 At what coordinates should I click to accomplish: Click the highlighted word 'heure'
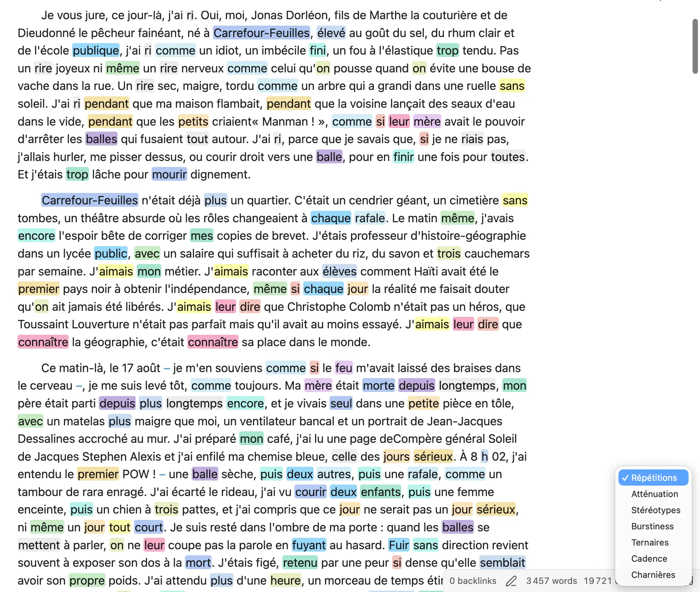pyautogui.click(x=285, y=580)
